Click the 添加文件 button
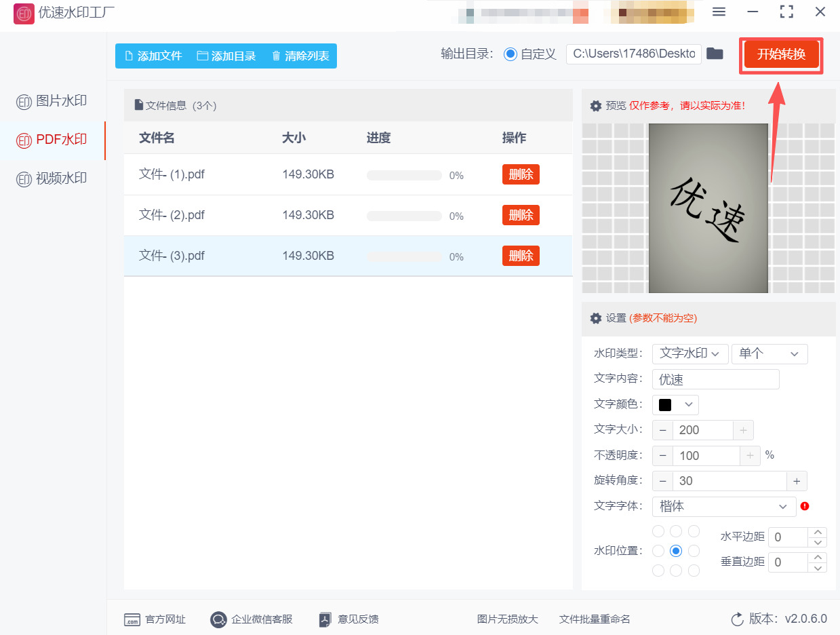The height and width of the screenshot is (635, 840). (153, 56)
